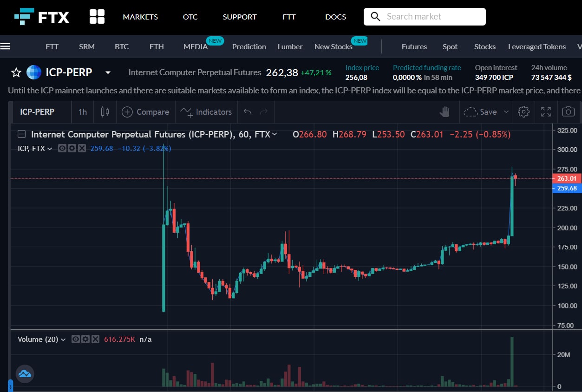Toggle fullscreen chart mode icon
Screen dimensions: 582x392
546,112
